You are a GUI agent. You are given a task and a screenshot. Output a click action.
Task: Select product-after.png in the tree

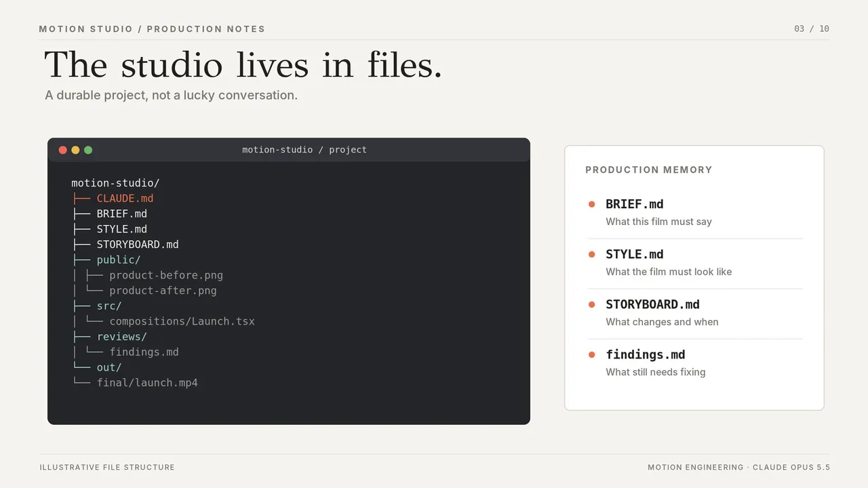(163, 291)
